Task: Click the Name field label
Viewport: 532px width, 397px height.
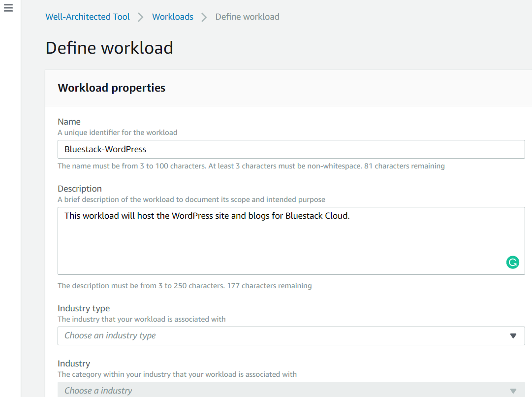Action: (x=69, y=122)
